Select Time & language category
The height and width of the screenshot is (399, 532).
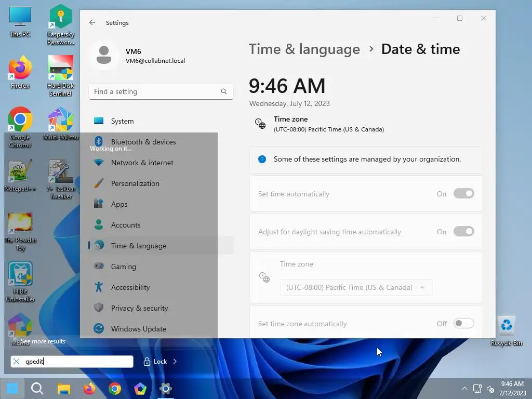(x=161, y=246)
